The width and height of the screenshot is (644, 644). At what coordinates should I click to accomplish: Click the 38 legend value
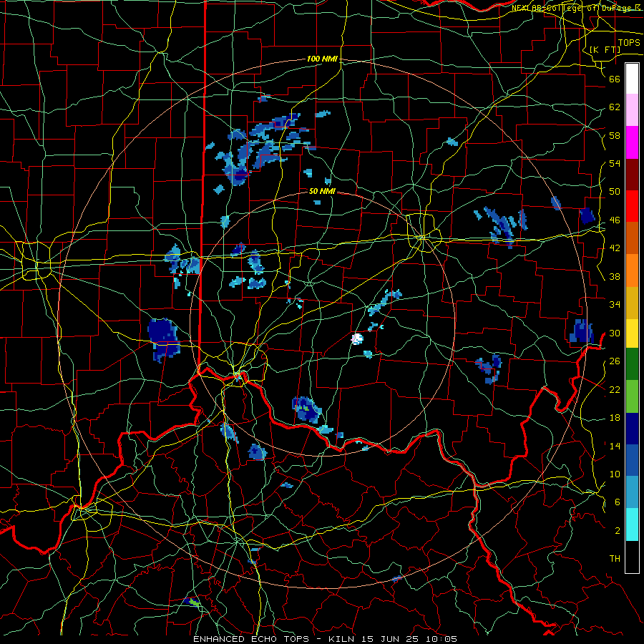[x=615, y=276]
